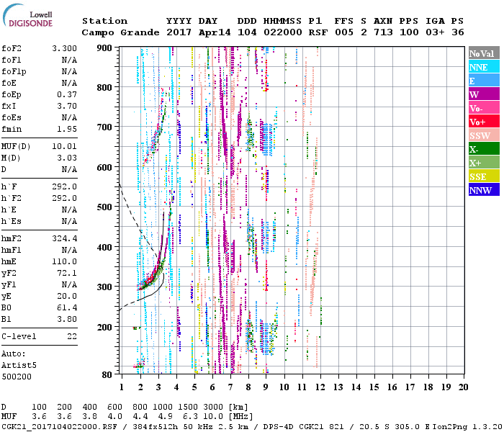The image size is (504, 432).
Task: Click the MUF(D) value 10.01
Action: (65, 147)
